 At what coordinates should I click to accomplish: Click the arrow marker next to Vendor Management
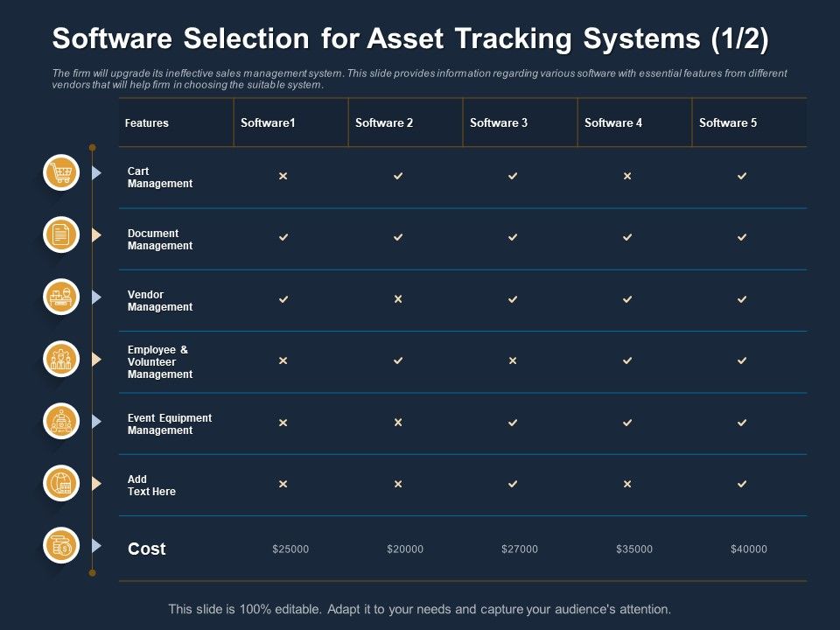(x=96, y=297)
